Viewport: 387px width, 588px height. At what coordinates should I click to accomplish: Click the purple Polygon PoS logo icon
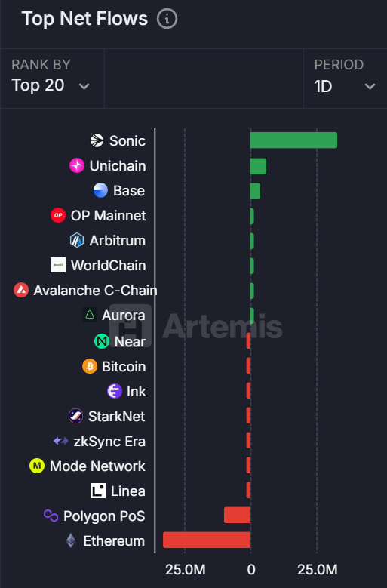tap(51, 516)
